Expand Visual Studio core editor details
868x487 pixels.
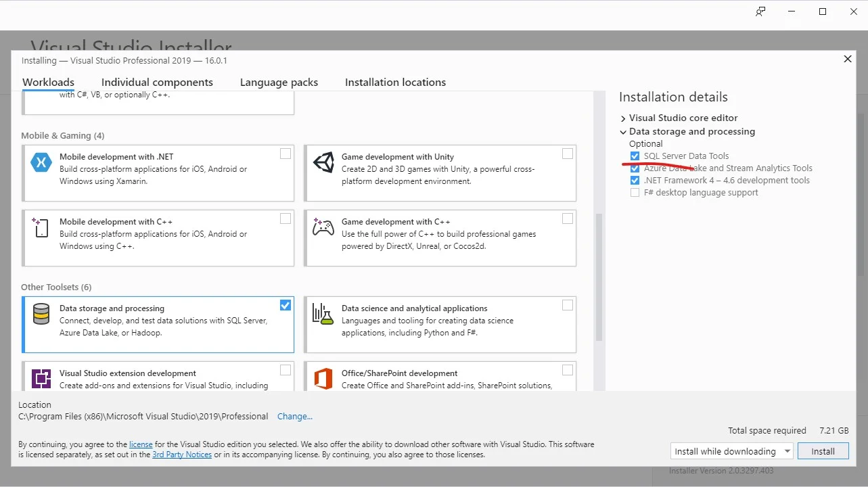(623, 118)
